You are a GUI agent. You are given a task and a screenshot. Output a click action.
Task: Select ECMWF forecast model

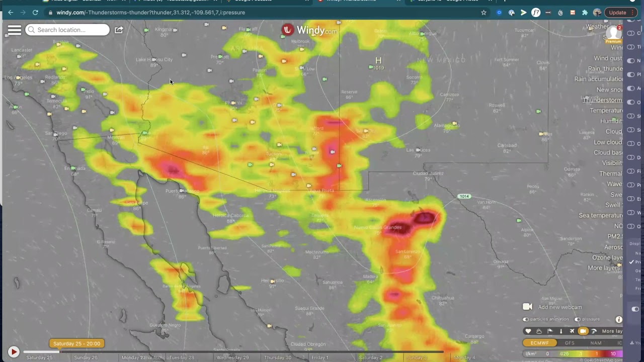[540, 343]
